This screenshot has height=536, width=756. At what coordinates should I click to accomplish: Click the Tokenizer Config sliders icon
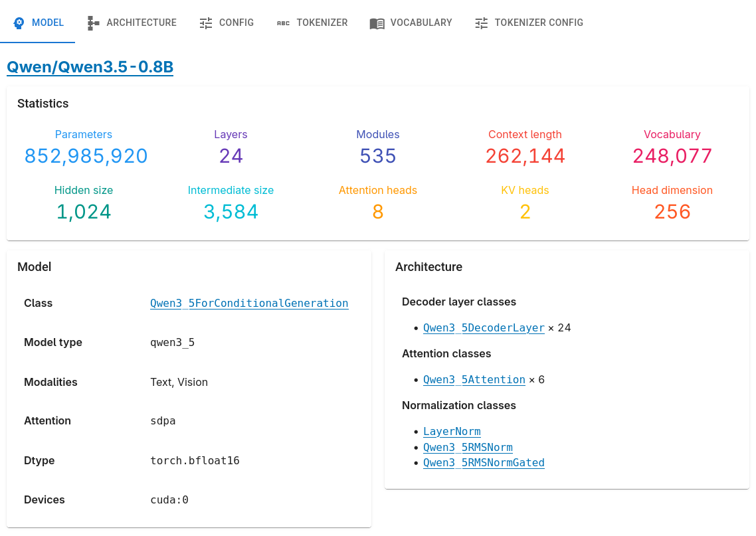click(481, 23)
